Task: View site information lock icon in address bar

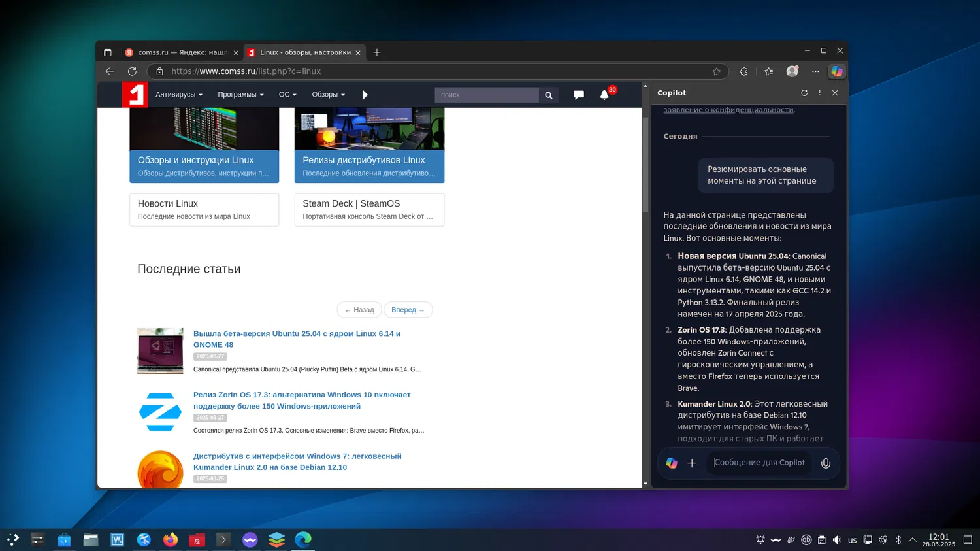Action: [x=159, y=71]
